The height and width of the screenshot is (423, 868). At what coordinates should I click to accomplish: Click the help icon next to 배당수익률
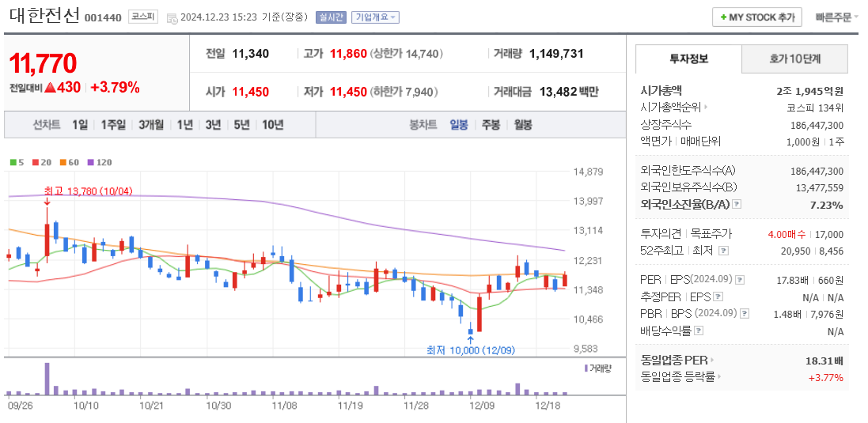699,330
